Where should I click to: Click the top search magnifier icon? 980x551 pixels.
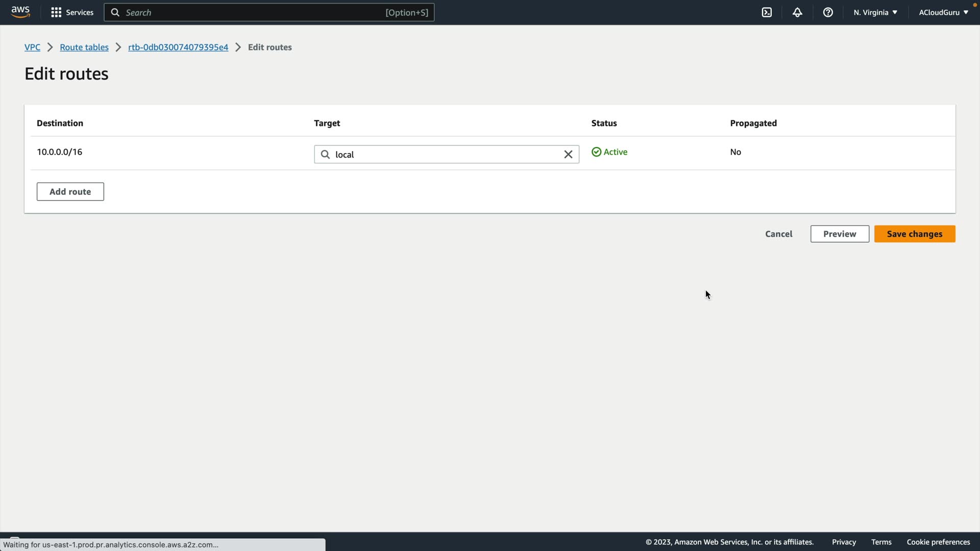115,12
